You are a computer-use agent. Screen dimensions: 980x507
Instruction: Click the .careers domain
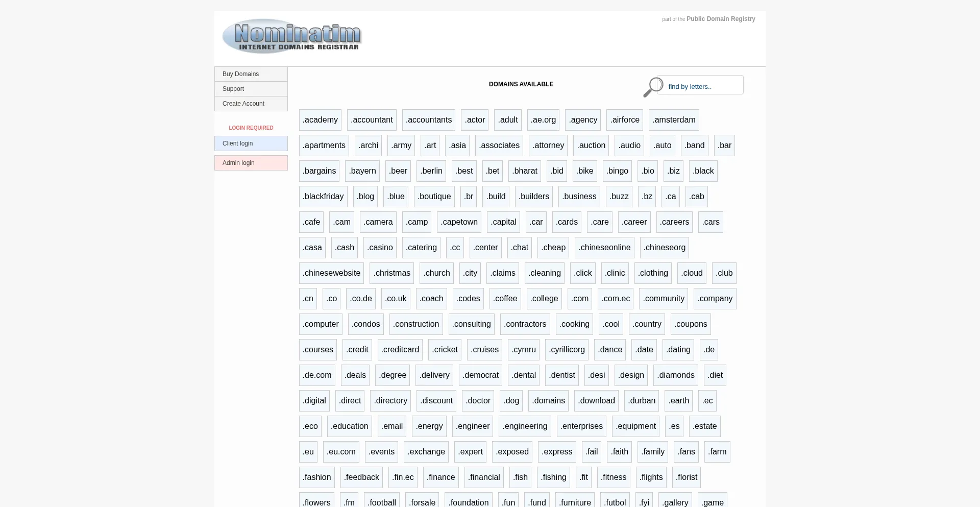674,222
